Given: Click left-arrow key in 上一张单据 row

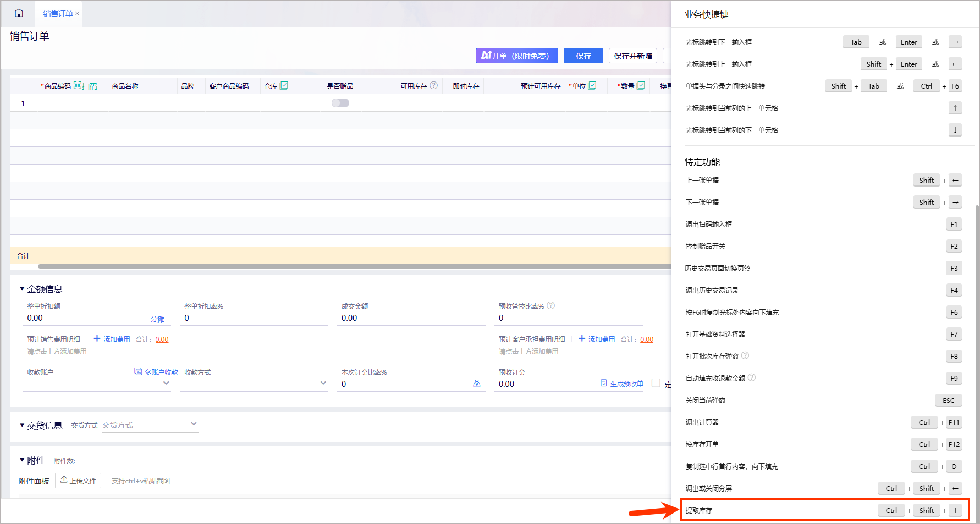Looking at the screenshot, I should 955,180.
